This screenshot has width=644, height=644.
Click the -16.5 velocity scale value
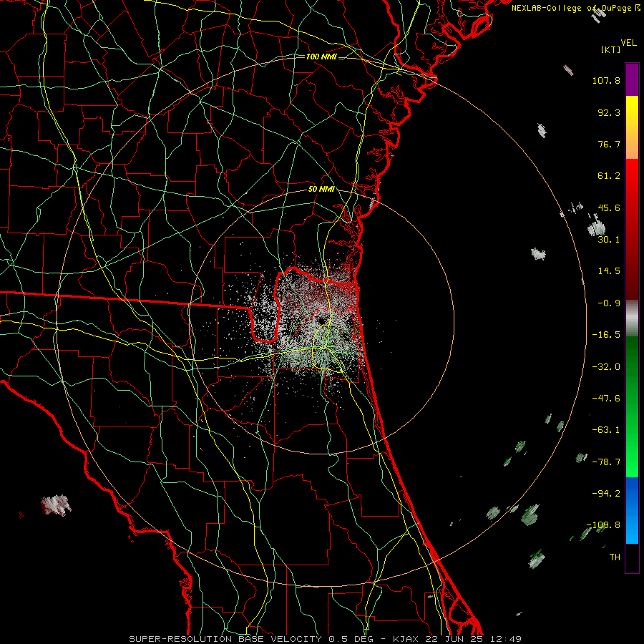click(x=606, y=335)
